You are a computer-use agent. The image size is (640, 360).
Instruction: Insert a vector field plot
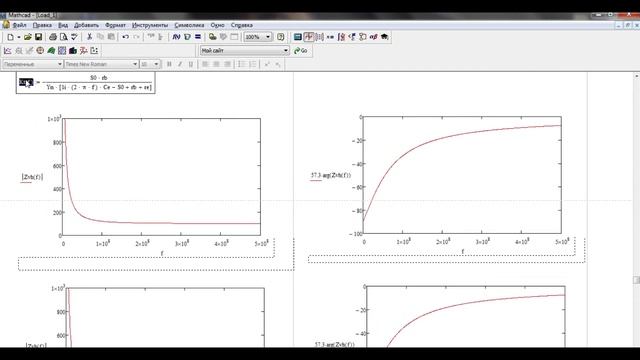(94, 51)
